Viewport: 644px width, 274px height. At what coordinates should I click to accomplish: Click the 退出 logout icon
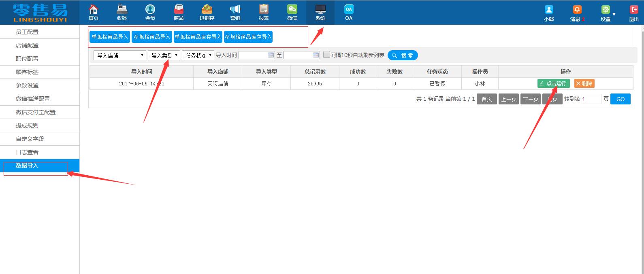[x=634, y=10]
